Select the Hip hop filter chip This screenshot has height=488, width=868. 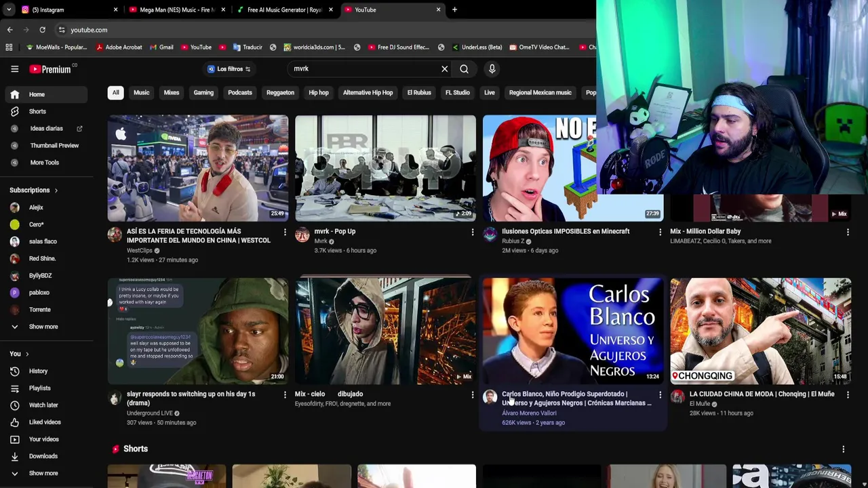click(x=319, y=93)
